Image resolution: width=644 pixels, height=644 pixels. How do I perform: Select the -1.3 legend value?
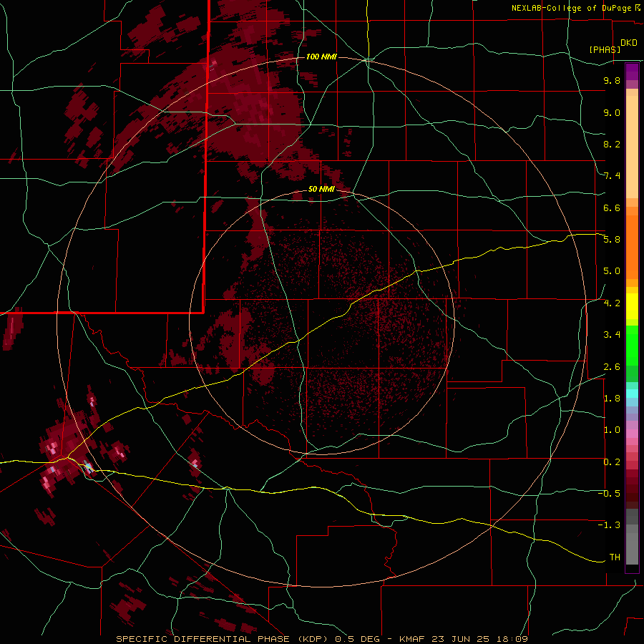pyautogui.click(x=609, y=525)
